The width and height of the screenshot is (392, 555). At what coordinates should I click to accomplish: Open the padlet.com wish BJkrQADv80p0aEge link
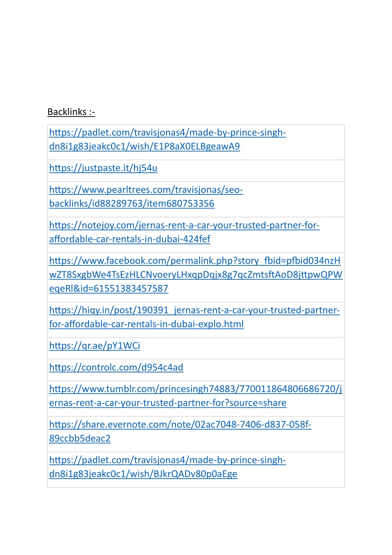[x=167, y=467]
